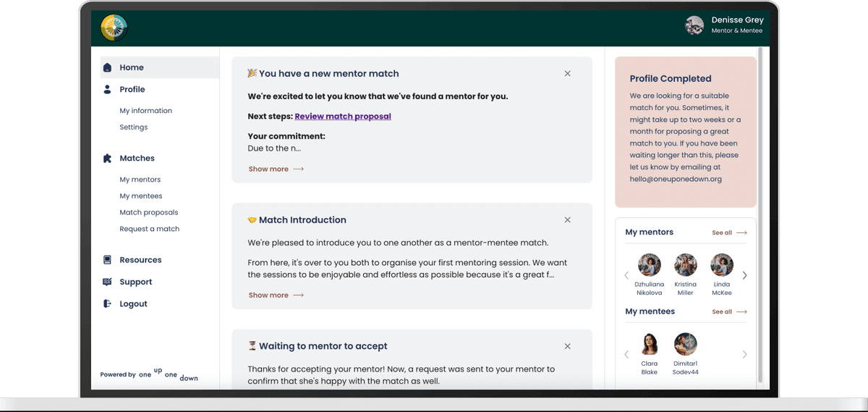
Task: Click the Matches puzzle piece icon
Action: tap(107, 158)
